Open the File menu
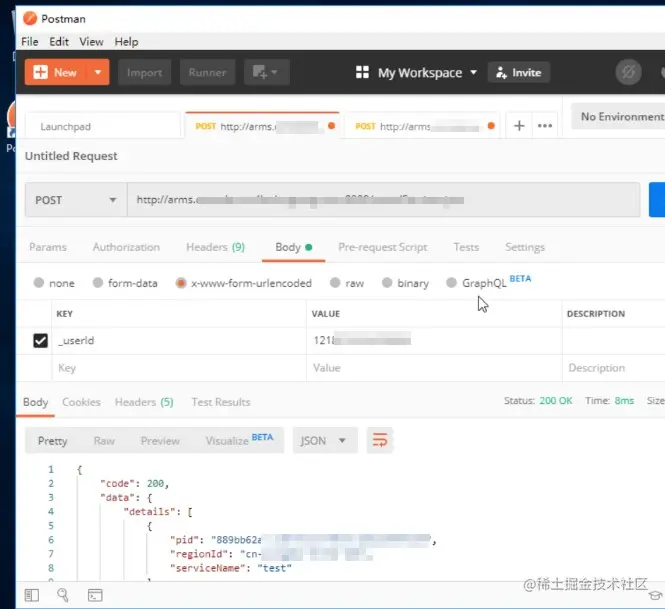 pyautogui.click(x=30, y=42)
